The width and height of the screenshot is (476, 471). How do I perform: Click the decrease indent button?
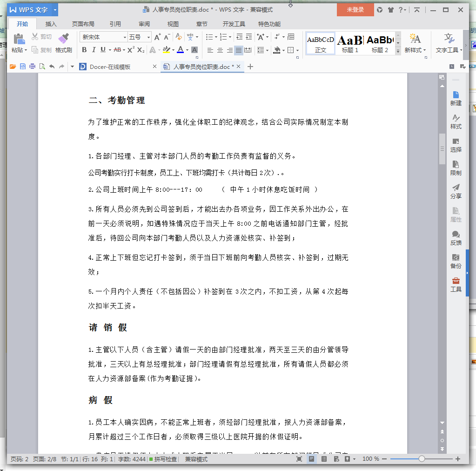[x=240, y=37]
